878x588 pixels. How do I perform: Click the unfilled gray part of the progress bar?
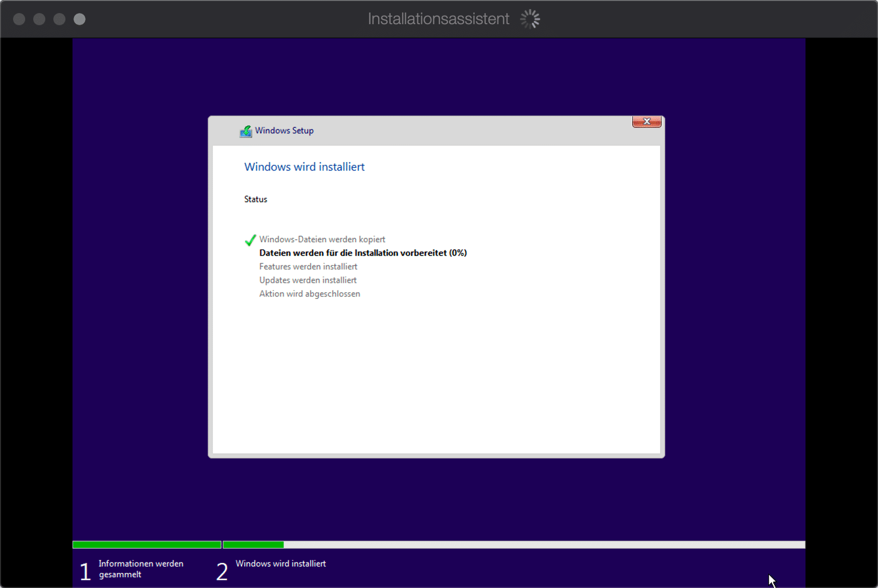click(x=544, y=545)
